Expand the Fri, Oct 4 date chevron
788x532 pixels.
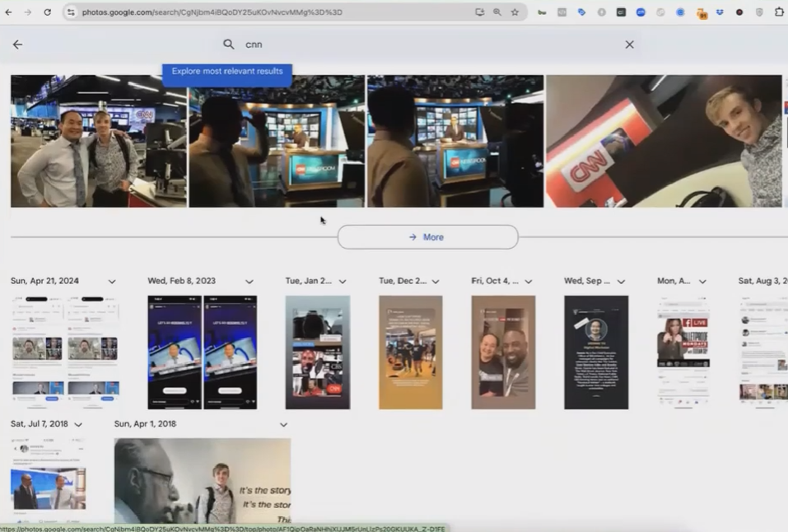click(x=528, y=282)
